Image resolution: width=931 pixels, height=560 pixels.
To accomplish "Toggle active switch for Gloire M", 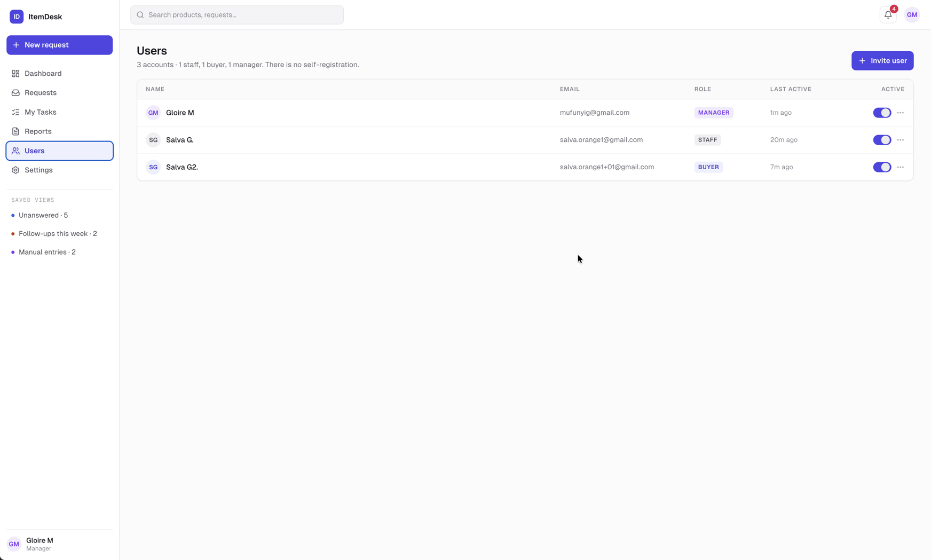I will tap(882, 113).
